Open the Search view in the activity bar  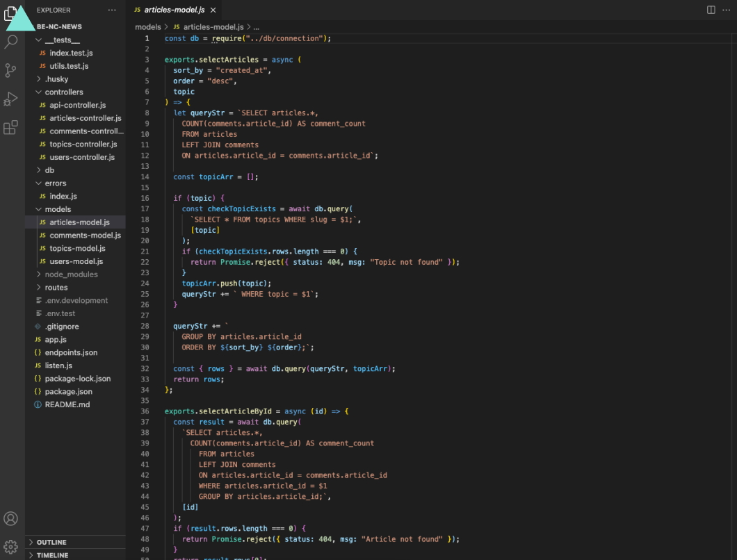11,42
